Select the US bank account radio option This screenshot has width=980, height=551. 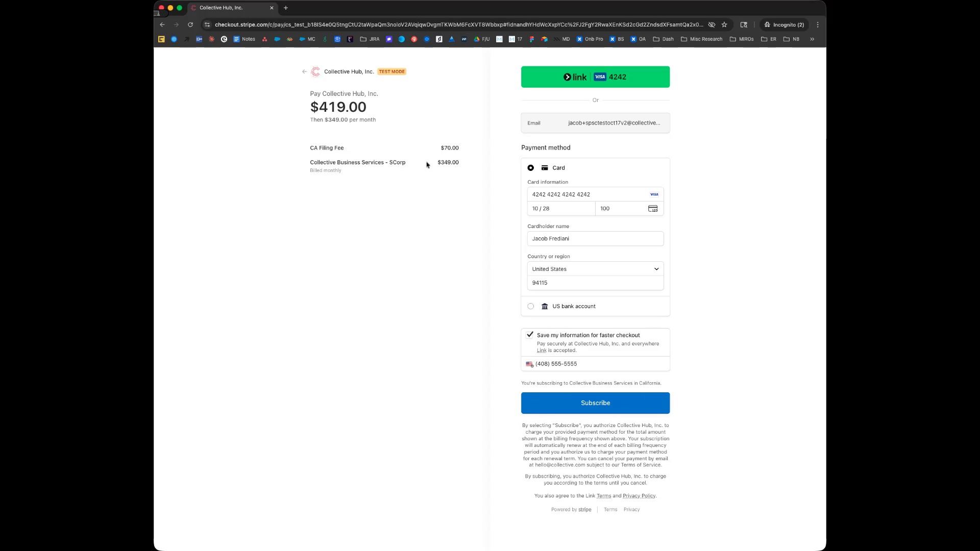click(531, 307)
